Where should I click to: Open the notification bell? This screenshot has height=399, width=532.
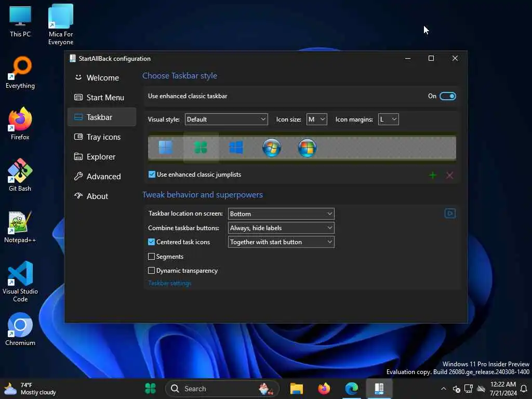coord(524,389)
